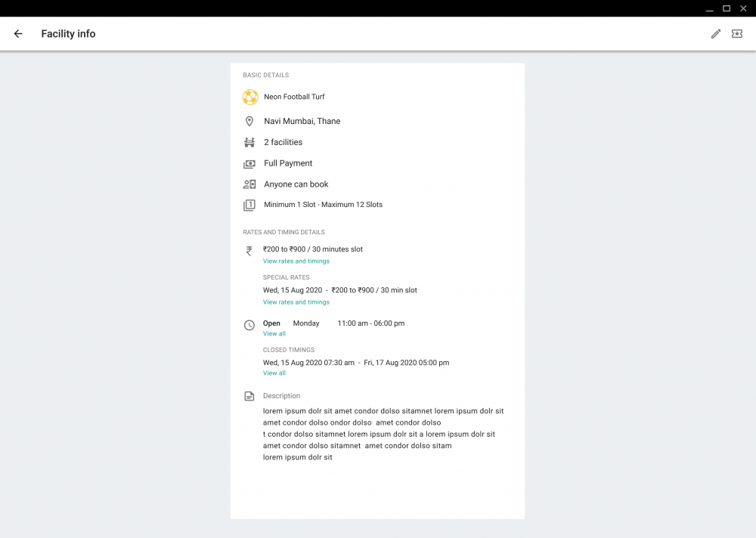
Task: Click the Navi Mumbai, Thane location text
Action: (302, 122)
